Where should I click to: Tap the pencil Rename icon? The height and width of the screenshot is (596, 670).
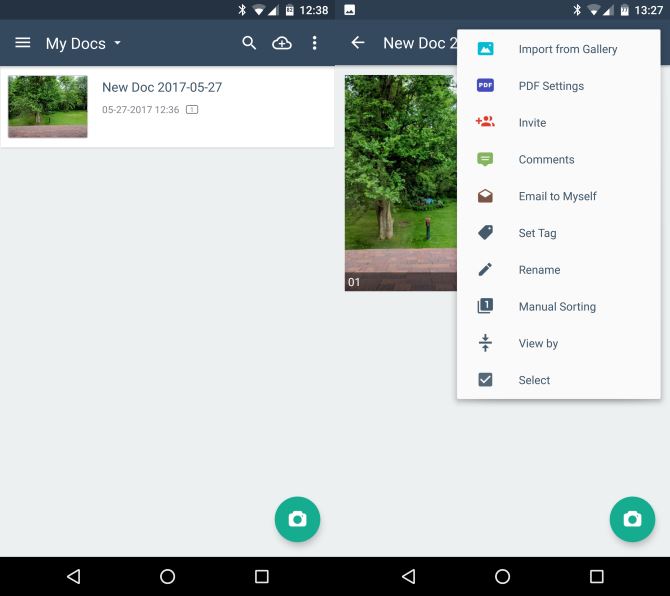click(x=485, y=269)
